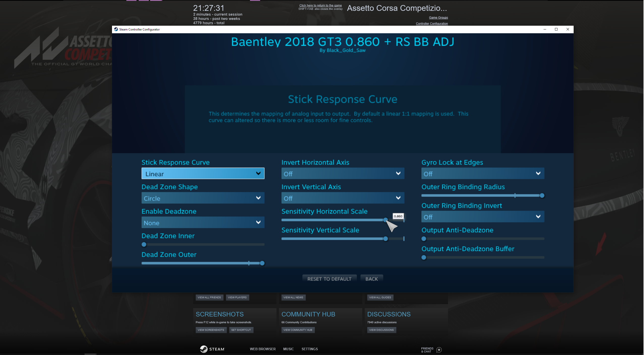This screenshot has width=644, height=355.
Task: Click the 7940 active discussions text
Action: pos(382,322)
